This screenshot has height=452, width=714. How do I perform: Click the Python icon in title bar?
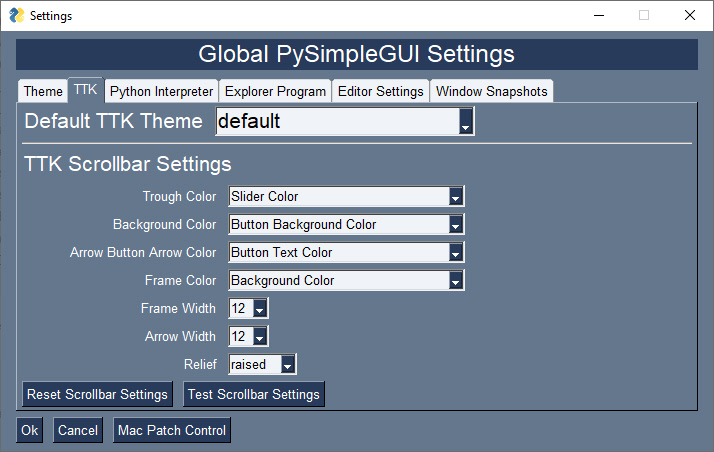[17, 15]
